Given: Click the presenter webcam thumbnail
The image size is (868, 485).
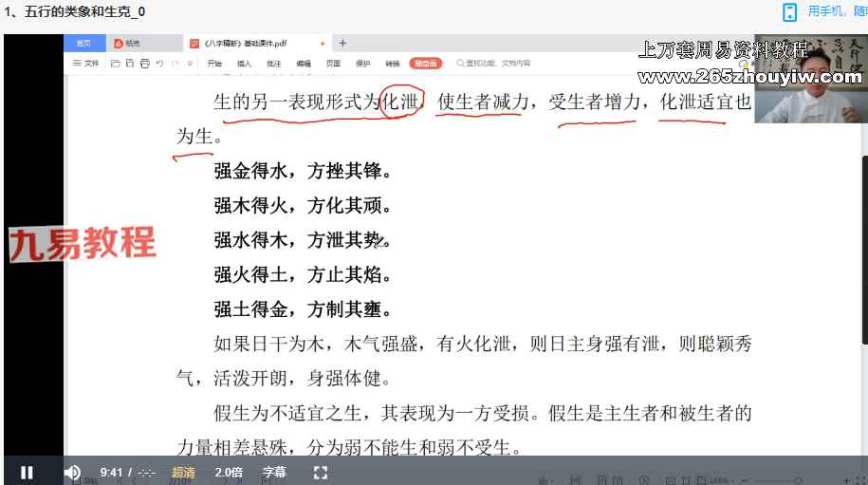Looking at the screenshot, I should (811, 79).
